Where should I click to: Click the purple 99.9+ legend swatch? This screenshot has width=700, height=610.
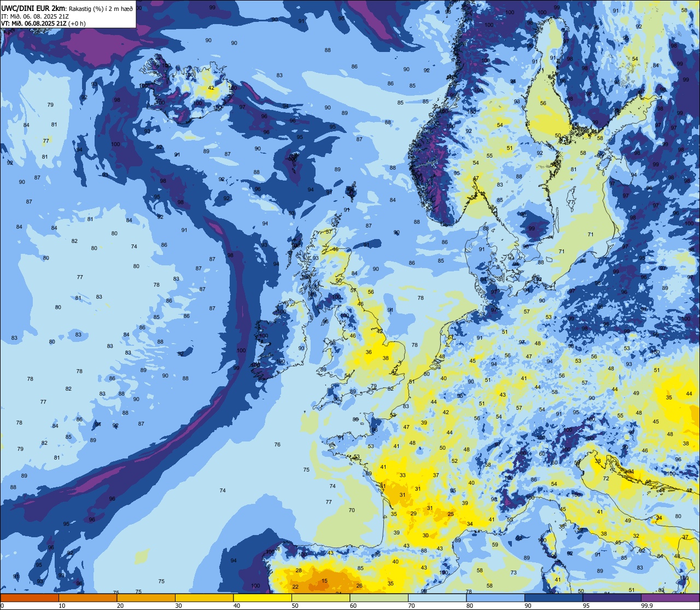tap(670, 597)
